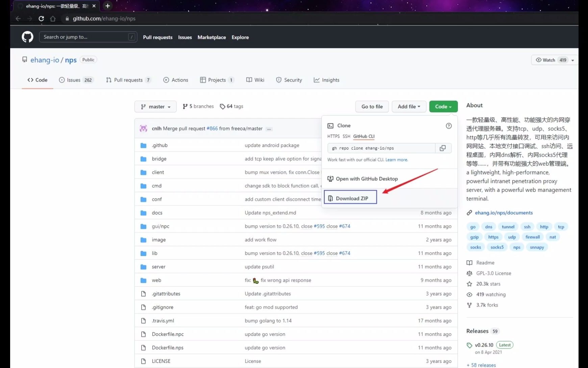Click the Download ZIP option

(350, 198)
